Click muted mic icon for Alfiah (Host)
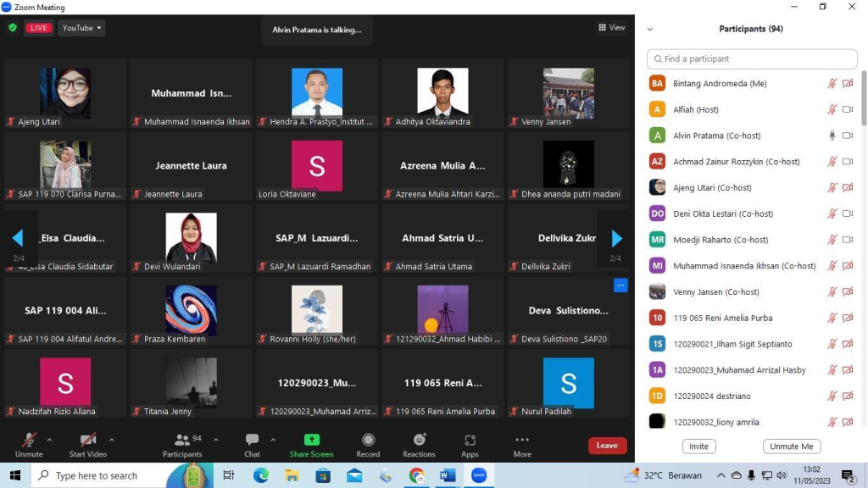The width and height of the screenshot is (868, 488). point(832,109)
